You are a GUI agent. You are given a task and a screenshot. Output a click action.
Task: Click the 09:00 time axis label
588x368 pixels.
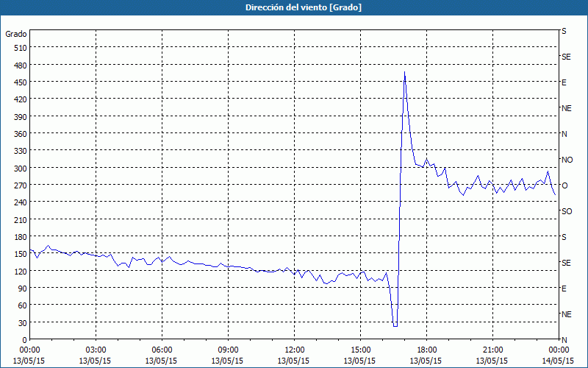click(228, 350)
